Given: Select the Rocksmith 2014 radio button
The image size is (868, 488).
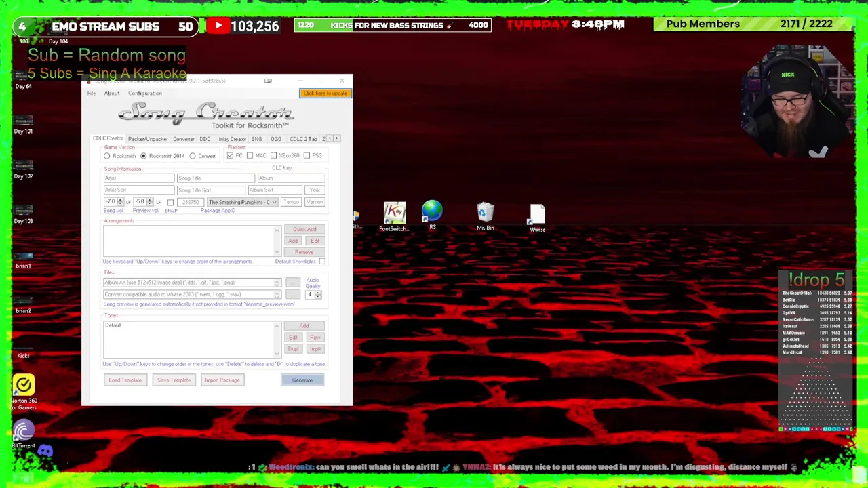Looking at the screenshot, I should coord(143,156).
